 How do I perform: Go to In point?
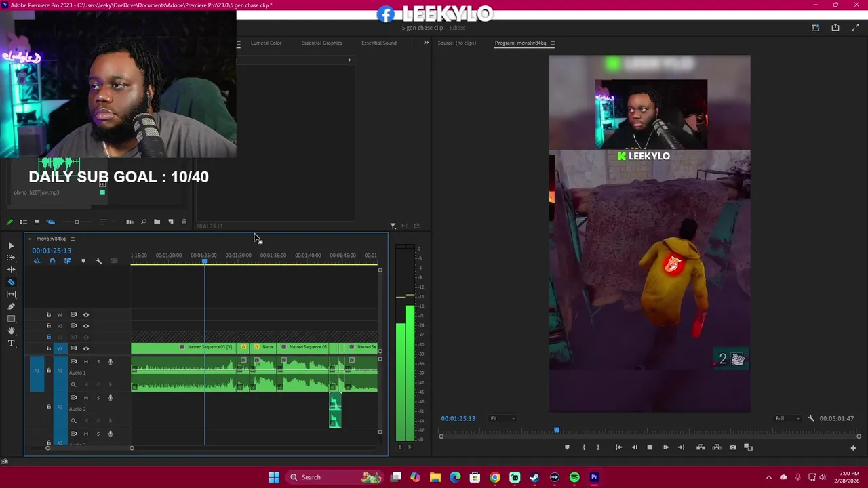click(618, 447)
